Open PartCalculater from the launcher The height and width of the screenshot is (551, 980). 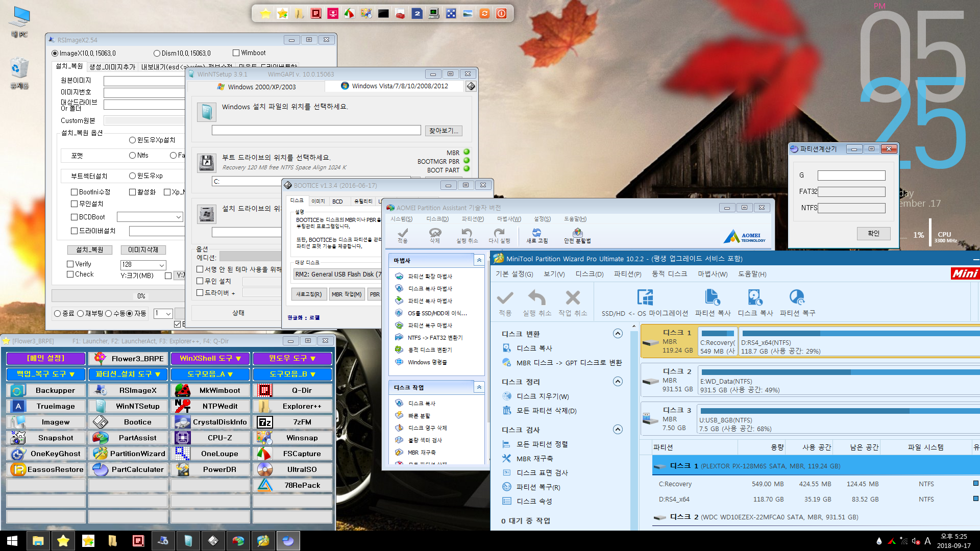click(128, 469)
